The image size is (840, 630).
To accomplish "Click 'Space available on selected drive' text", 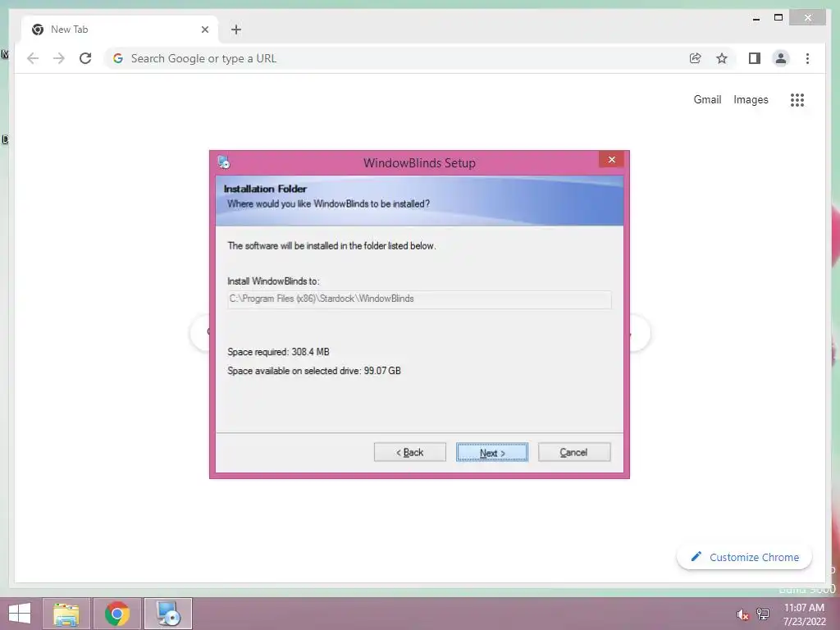I will [x=314, y=371].
